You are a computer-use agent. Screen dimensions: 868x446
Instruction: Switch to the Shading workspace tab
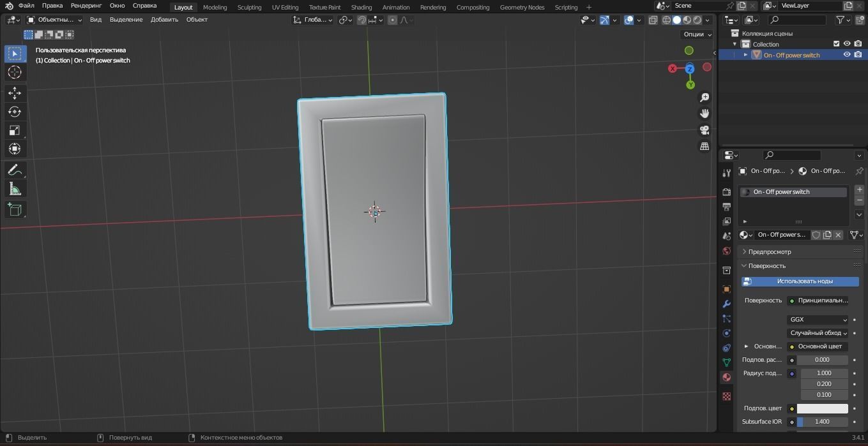[x=362, y=7]
